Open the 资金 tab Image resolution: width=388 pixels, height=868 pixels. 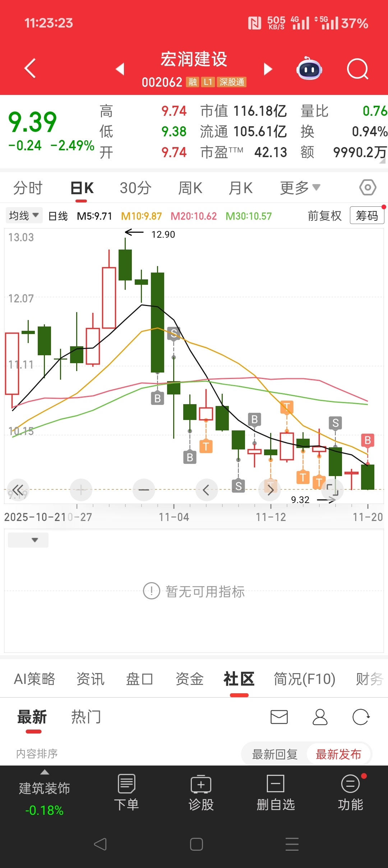pyautogui.click(x=189, y=679)
